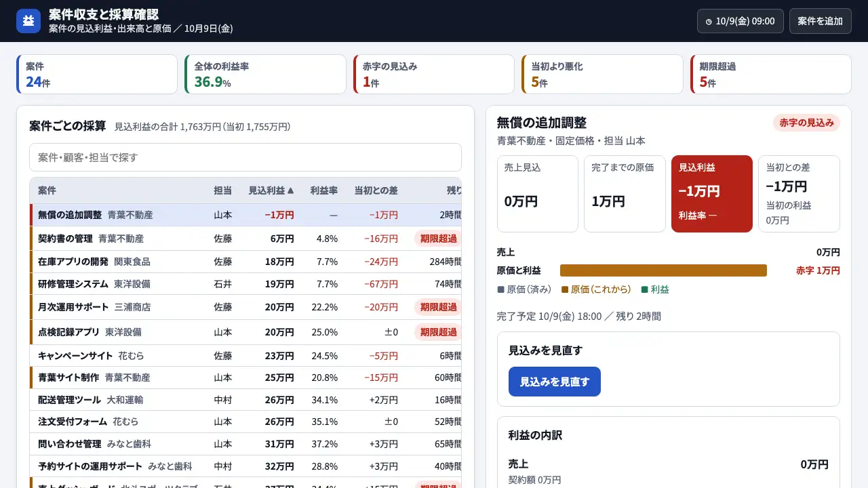Open the 当初より悪化 summary card

(602, 75)
